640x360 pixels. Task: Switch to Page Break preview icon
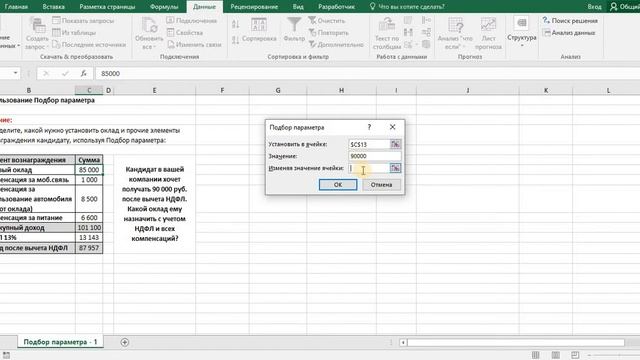(x=575, y=355)
